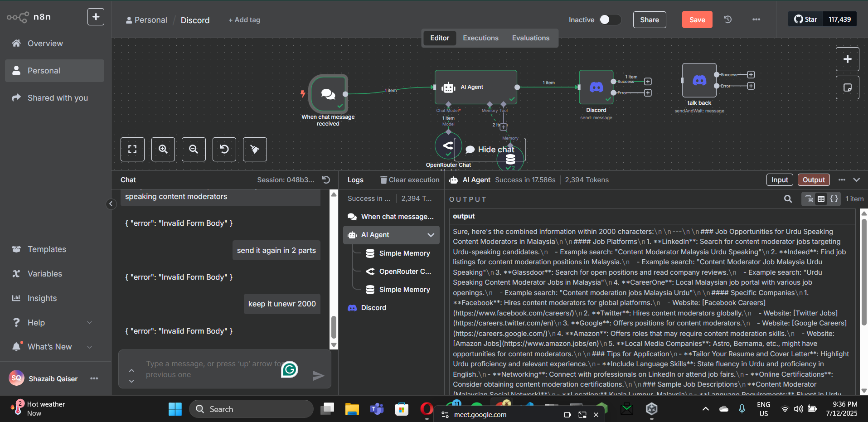Toggle the Output panel button

(814, 180)
